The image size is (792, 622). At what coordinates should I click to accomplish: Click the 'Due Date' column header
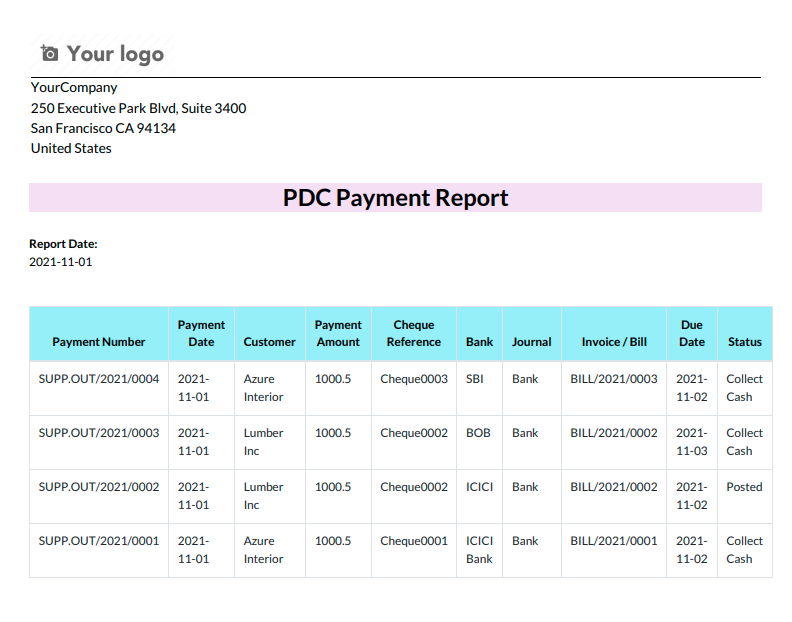coord(692,333)
